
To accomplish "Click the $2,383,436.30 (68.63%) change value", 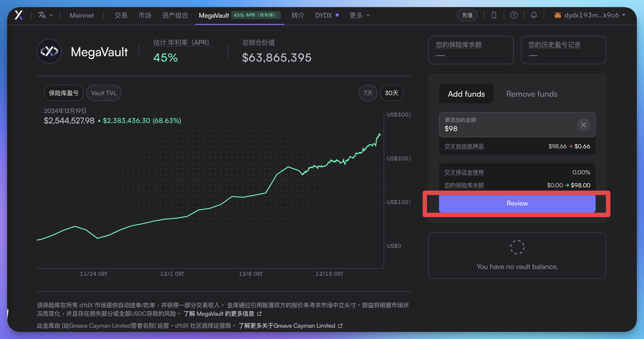I will click(142, 121).
